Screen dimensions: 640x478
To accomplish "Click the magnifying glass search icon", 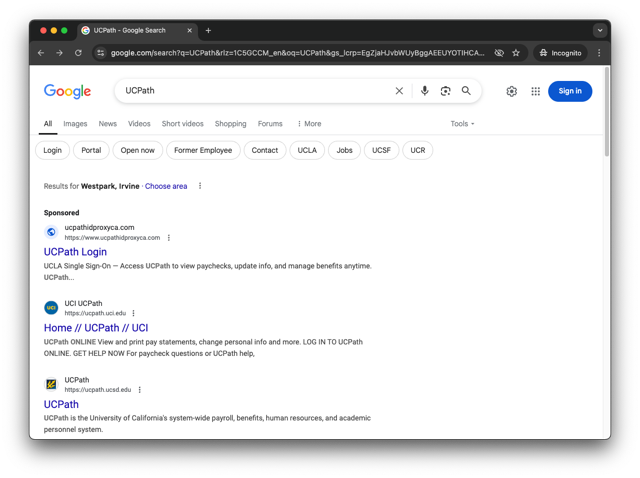I will [x=466, y=91].
